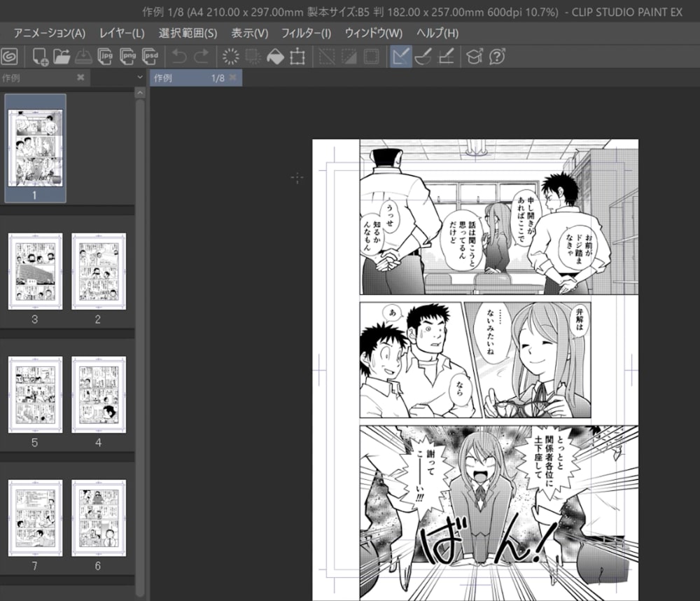Close the 作例 page manager panel tab
700x601 pixels.
tap(80, 78)
